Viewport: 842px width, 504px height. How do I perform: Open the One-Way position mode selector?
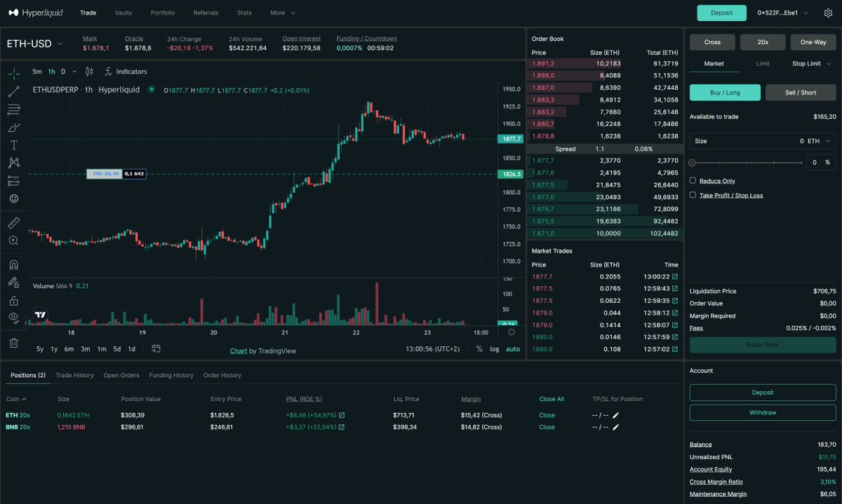813,42
